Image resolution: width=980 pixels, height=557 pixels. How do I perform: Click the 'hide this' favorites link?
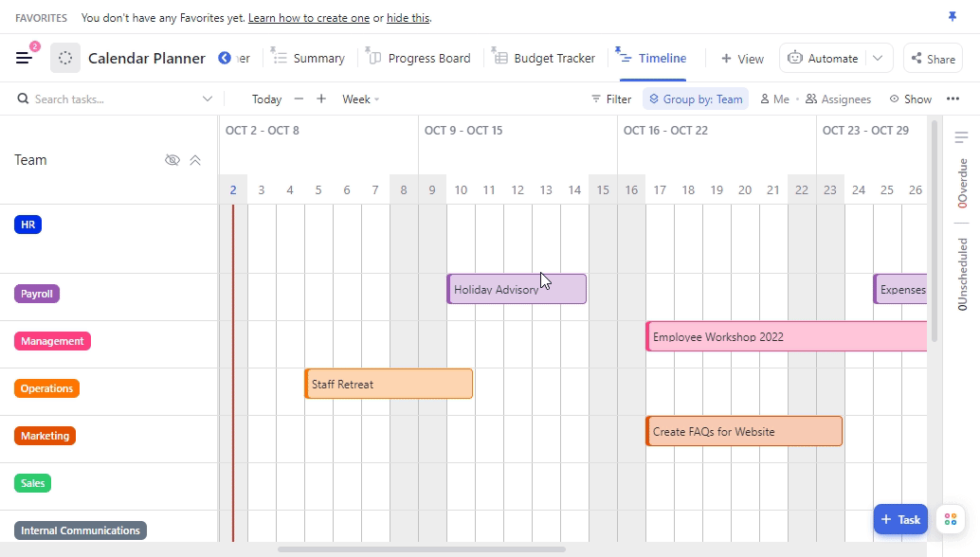(408, 18)
